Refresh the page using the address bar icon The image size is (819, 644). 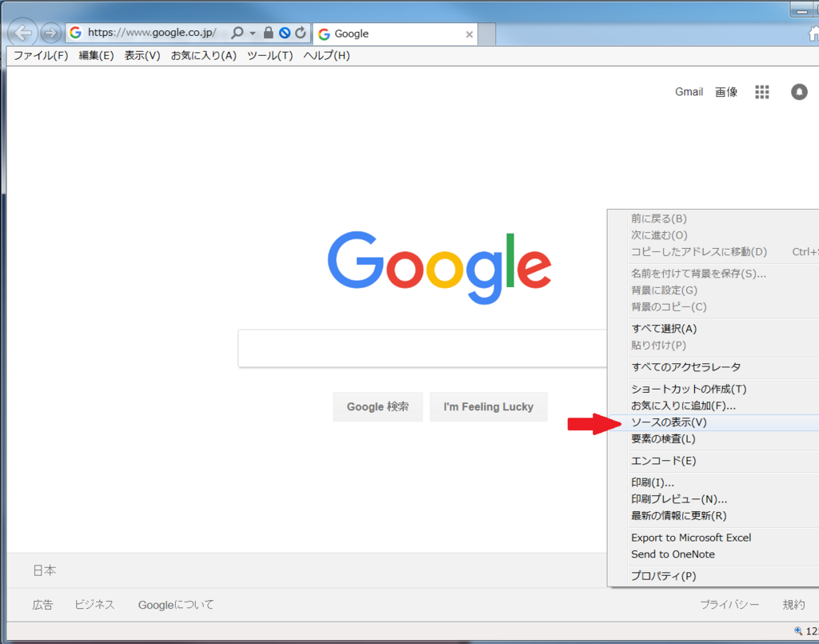[x=299, y=34]
